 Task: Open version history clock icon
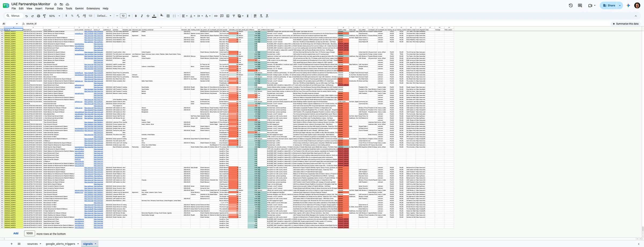coord(571,5)
